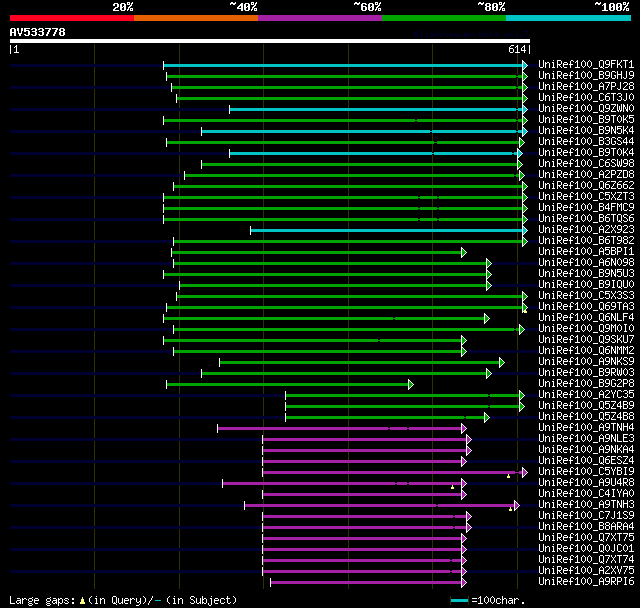
Task: Click the green arrowhead ending the A5BPI1 bar
Action: pyautogui.click(x=464, y=253)
